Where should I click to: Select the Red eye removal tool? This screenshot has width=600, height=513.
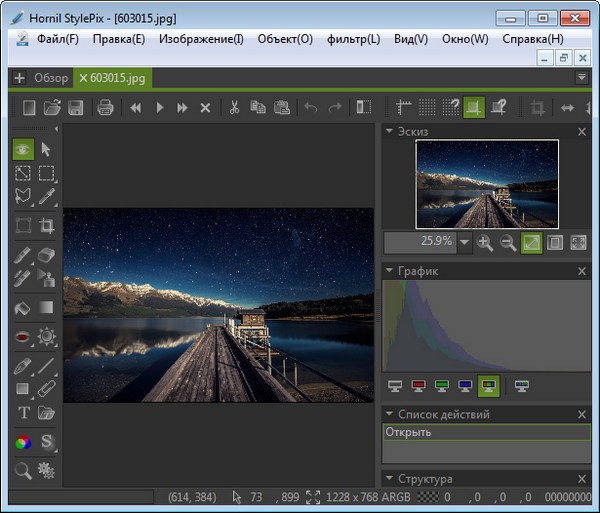[24, 337]
